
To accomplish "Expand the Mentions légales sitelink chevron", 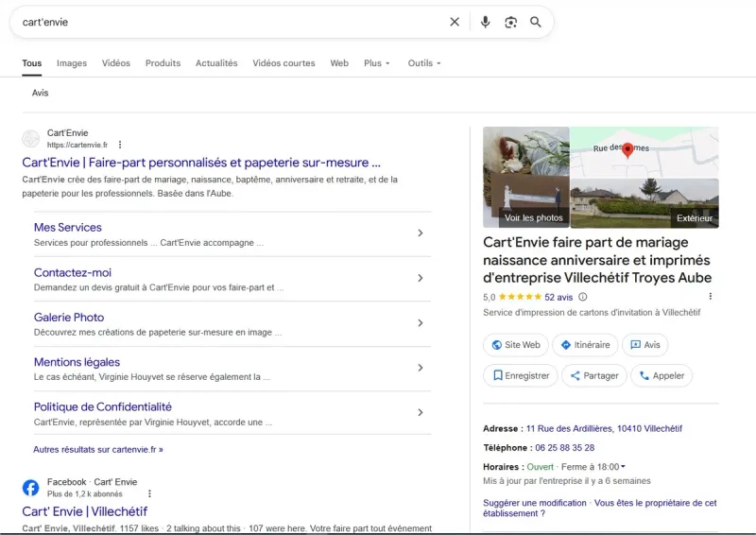I will coord(421,368).
